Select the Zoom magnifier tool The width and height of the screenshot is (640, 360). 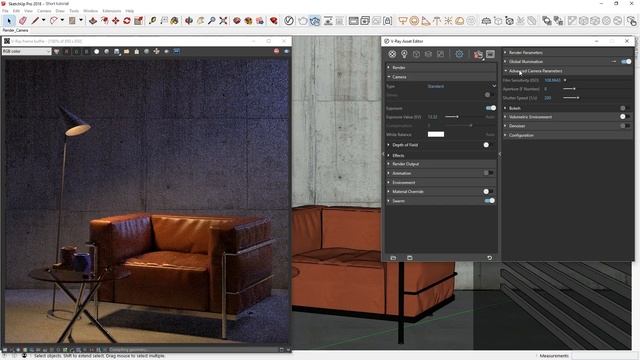pos(211,20)
